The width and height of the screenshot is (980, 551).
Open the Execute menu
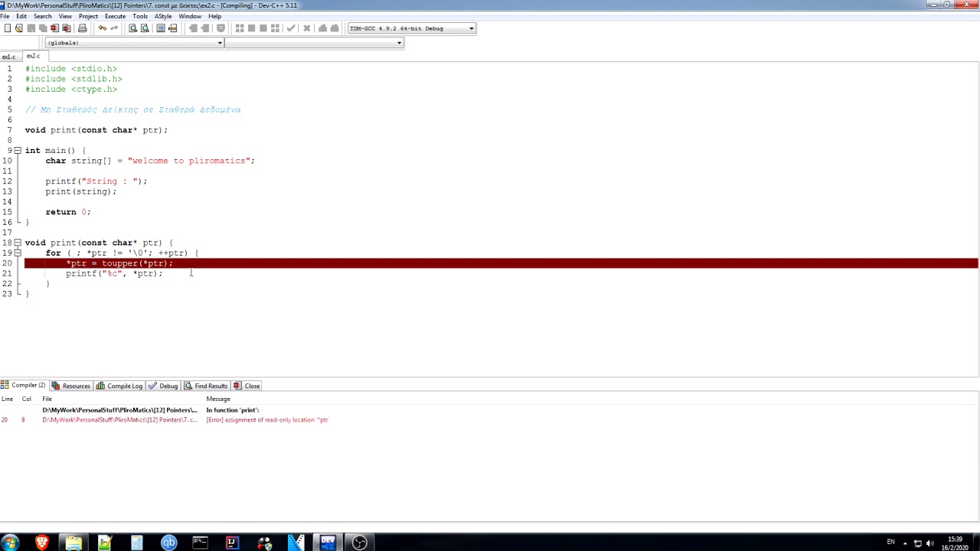[115, 16]
